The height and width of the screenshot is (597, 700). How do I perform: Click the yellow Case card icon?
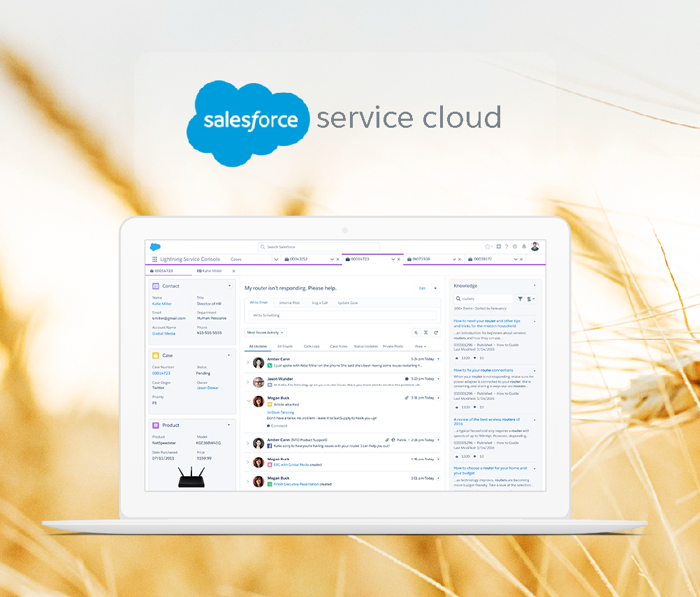[x=156, y=355]
